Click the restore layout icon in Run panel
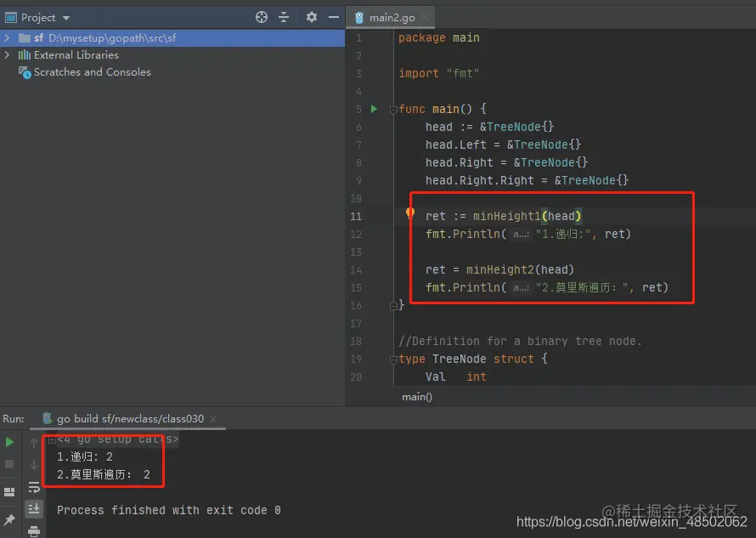Image resolution: width=756 pixels, height=538 pixels. pos(9,491)
